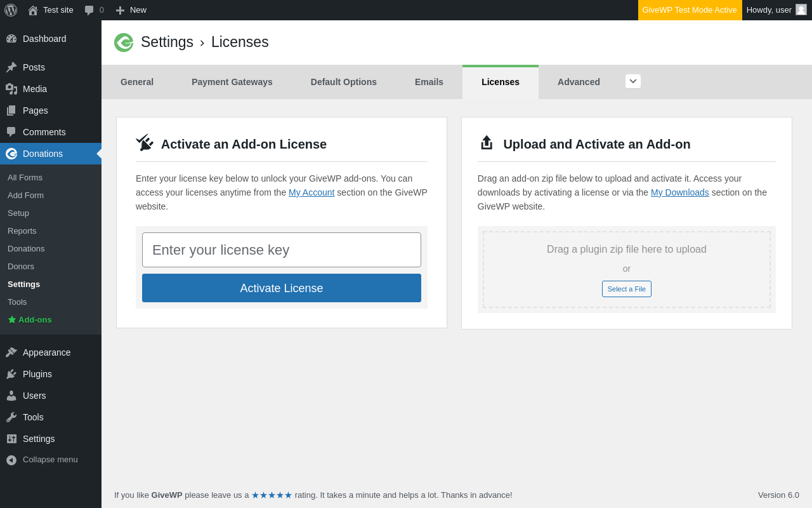Click the Select a File button

[x=627, y=289]
